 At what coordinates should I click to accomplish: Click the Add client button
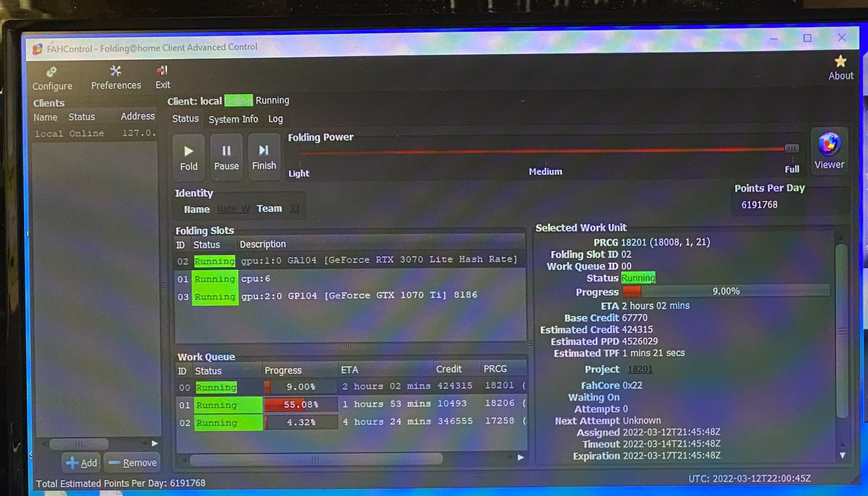click(82, 463)
